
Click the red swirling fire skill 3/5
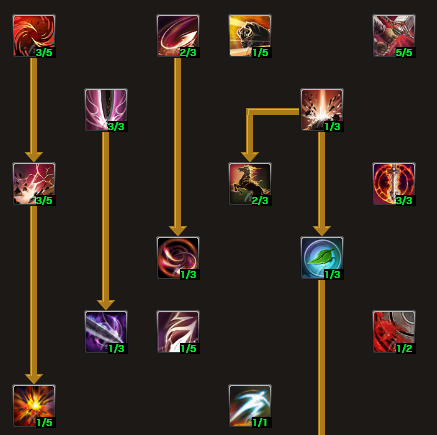click(34, 36)
